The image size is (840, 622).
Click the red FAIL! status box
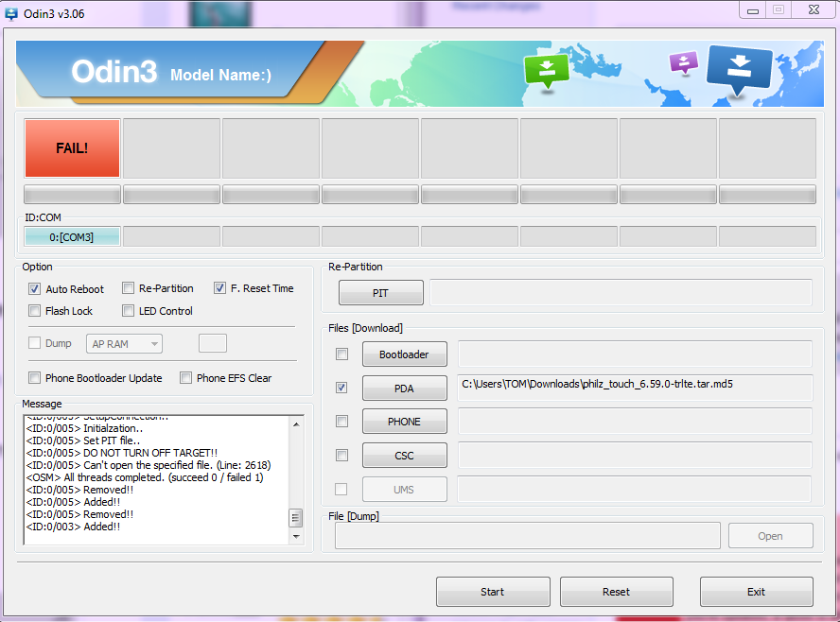click(72, 148)
